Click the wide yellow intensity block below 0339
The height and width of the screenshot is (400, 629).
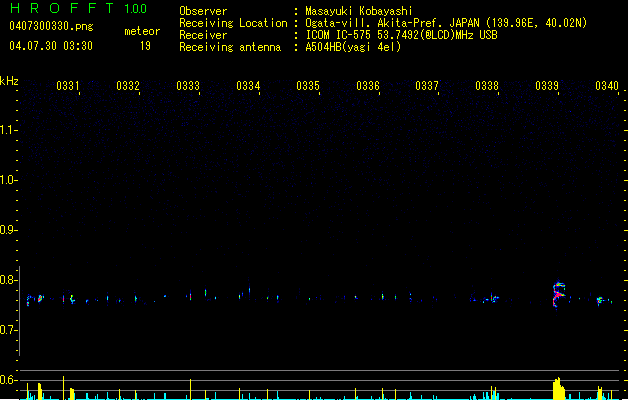pos(558,389)
